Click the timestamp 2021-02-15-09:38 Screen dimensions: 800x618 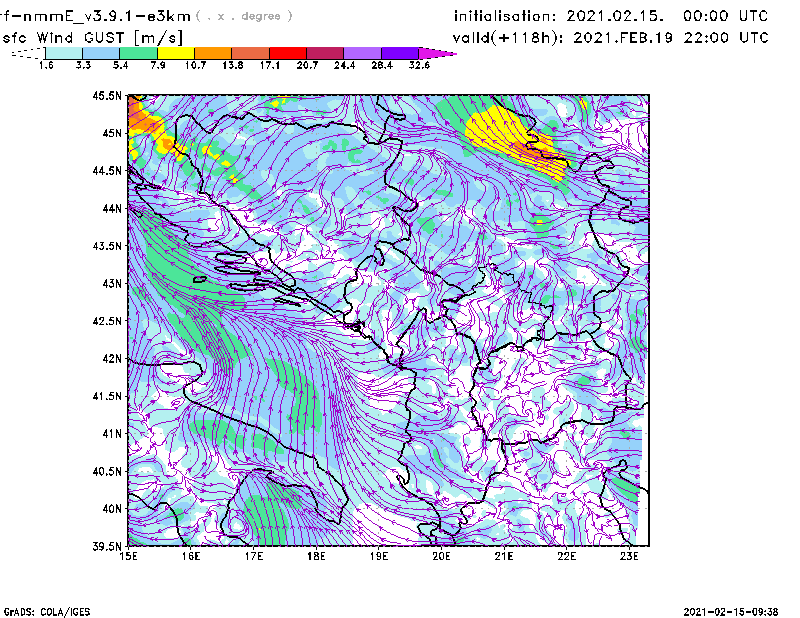tap(731, 612)
